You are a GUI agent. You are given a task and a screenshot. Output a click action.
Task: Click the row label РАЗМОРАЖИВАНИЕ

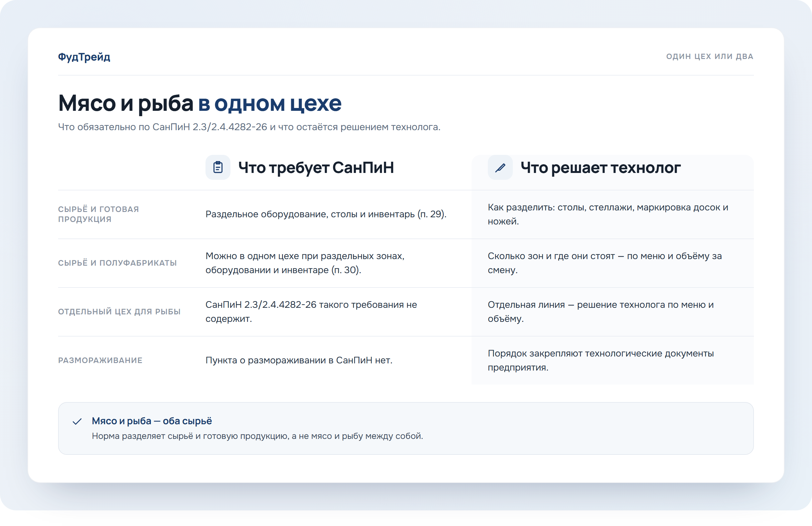[x=100, y=360]
